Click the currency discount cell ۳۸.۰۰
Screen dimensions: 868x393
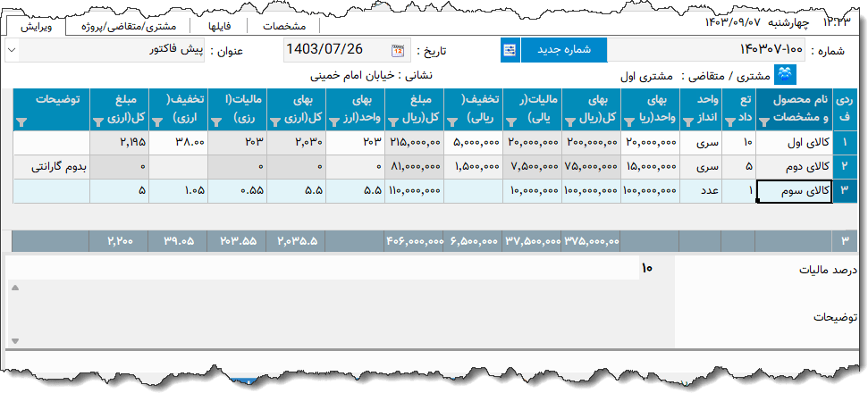point(178,143)
